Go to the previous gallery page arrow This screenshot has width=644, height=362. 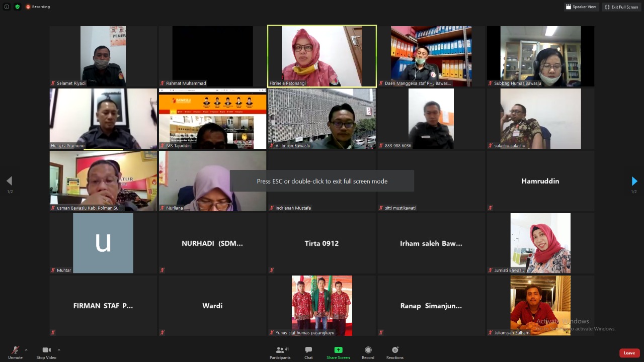pyautogui.click(x=10, y=181)
